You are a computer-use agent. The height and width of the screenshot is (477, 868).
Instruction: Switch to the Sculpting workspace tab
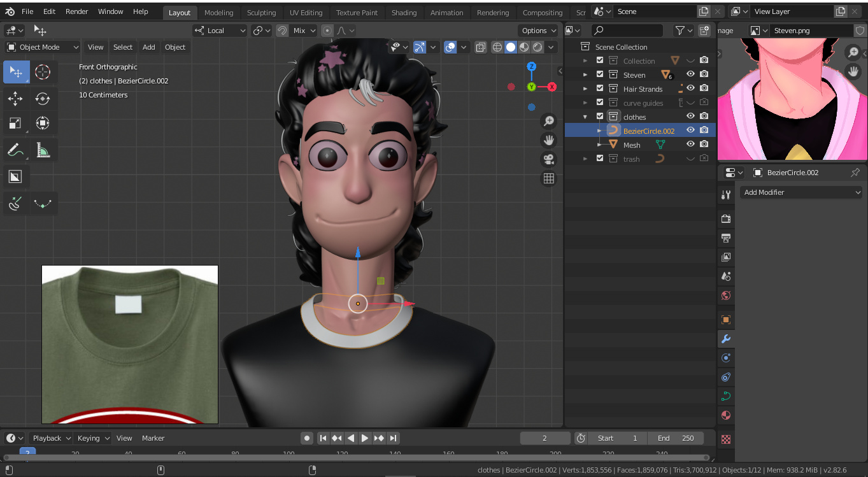pyautogui.click(x=261, y=12)
